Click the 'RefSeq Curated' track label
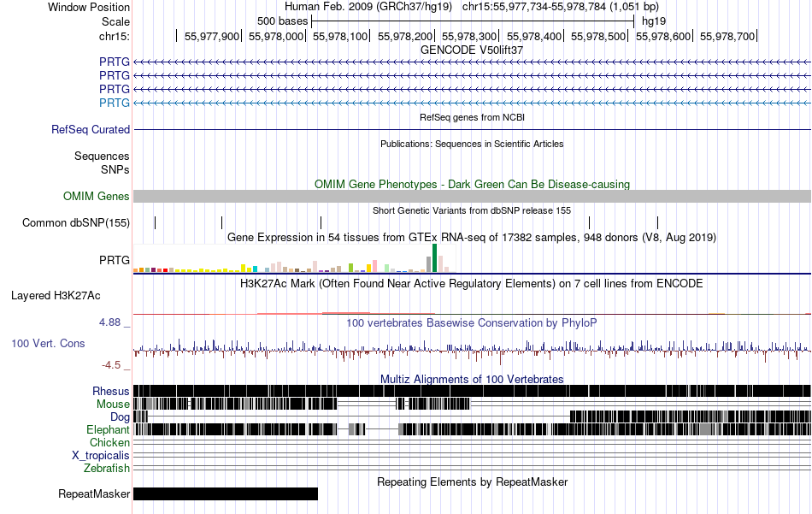The width and height of the screenshot is (812, 514). coord(91,129)
